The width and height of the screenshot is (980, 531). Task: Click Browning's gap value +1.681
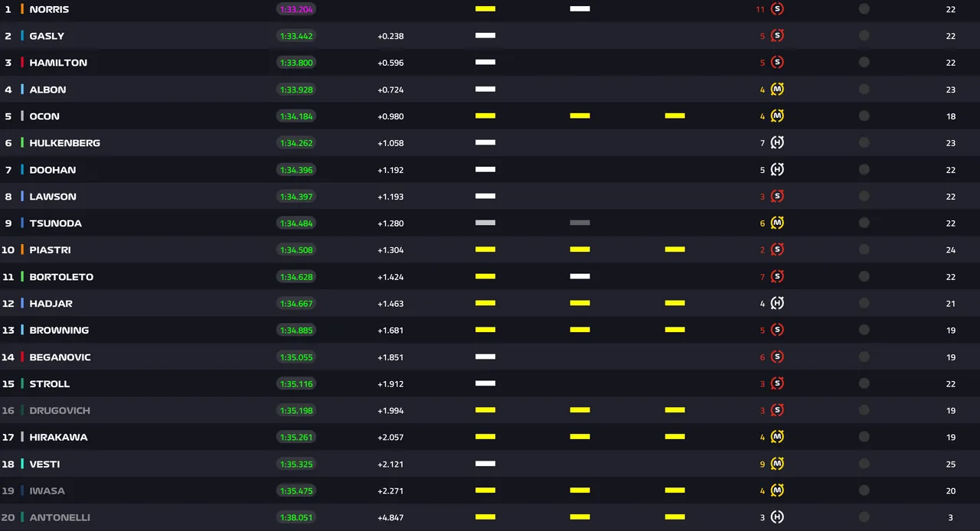tap(390, 331)
